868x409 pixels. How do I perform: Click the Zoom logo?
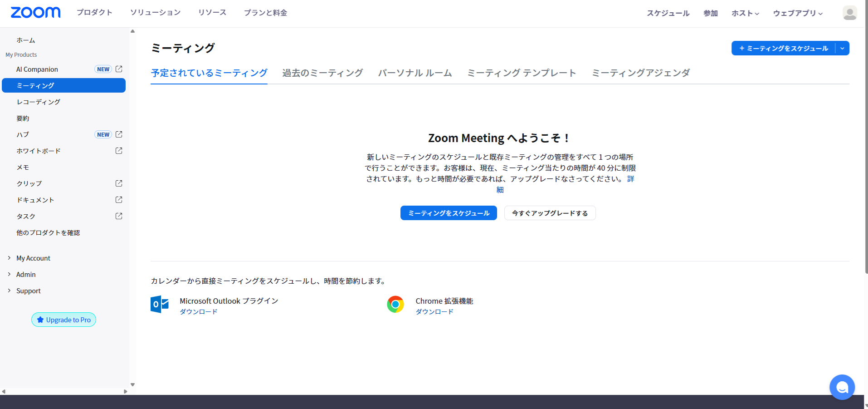point(35,12)
